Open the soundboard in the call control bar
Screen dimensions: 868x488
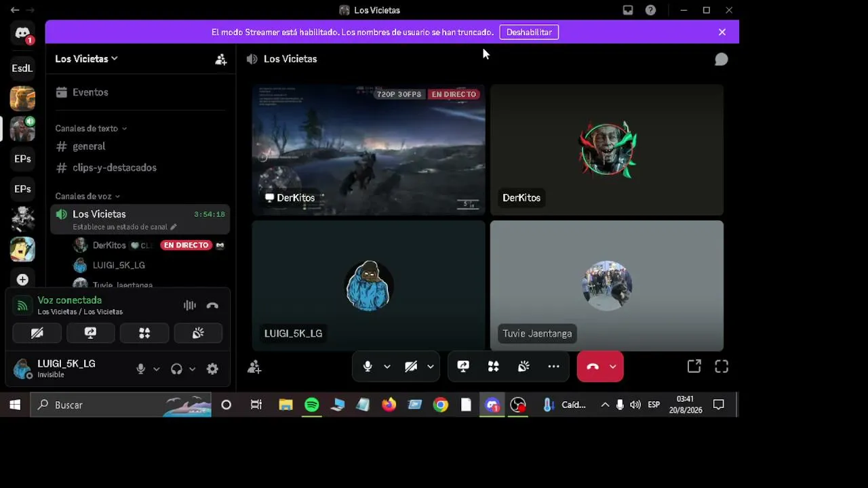click(524, 367)
